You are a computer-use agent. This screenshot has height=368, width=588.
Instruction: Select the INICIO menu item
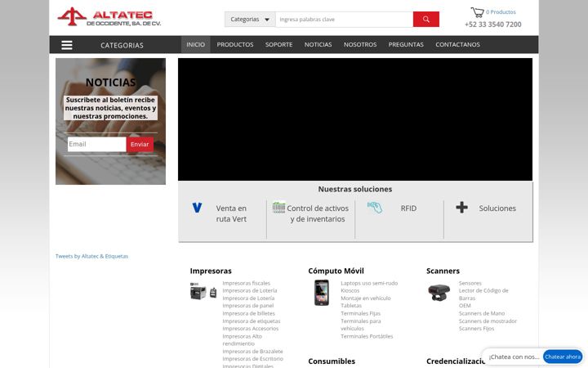point(196,44)
